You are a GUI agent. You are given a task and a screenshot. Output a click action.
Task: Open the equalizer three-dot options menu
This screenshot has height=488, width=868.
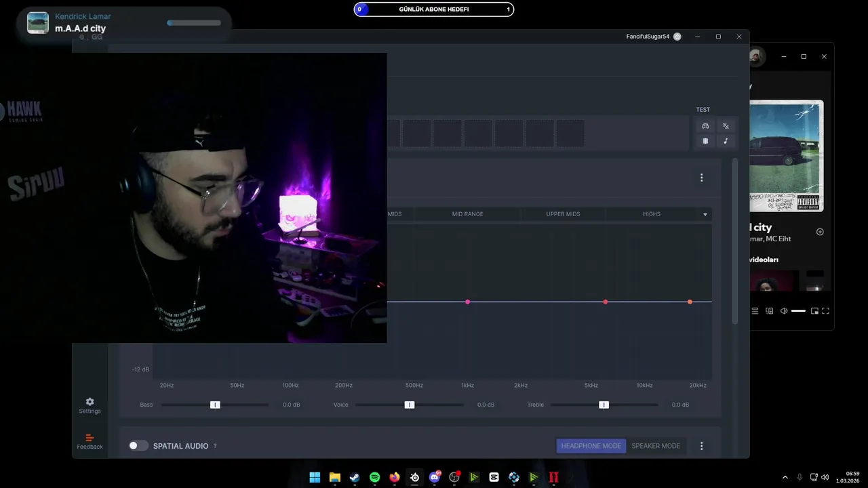701,178
